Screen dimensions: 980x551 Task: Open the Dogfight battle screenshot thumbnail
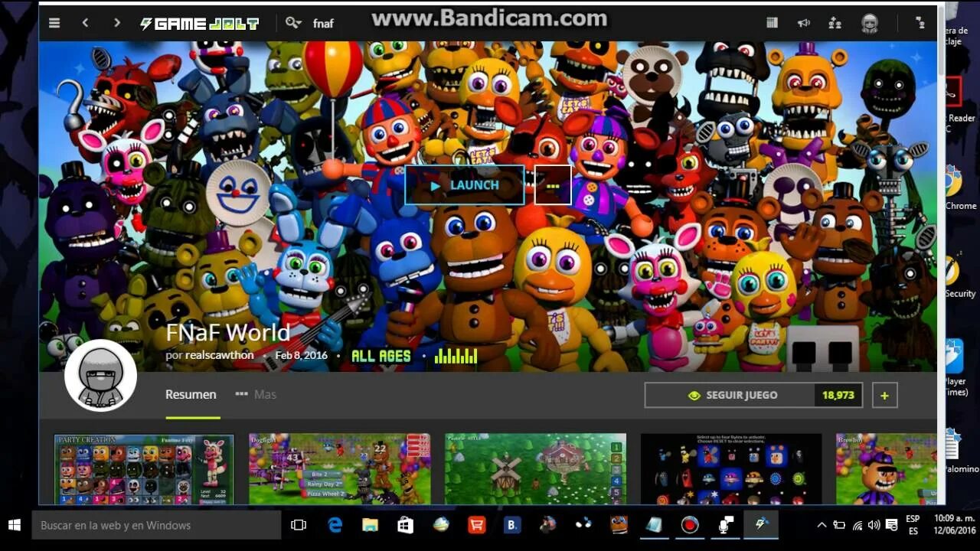point(339,469)
